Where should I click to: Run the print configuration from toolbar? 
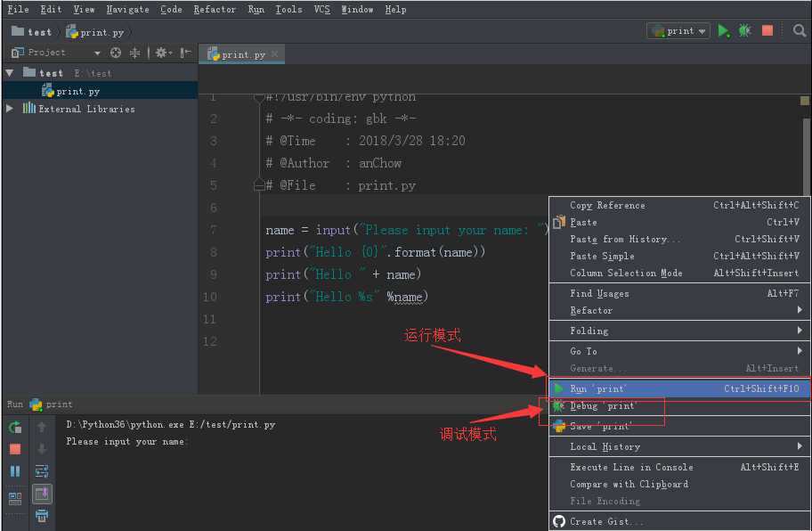coord(724,31)
